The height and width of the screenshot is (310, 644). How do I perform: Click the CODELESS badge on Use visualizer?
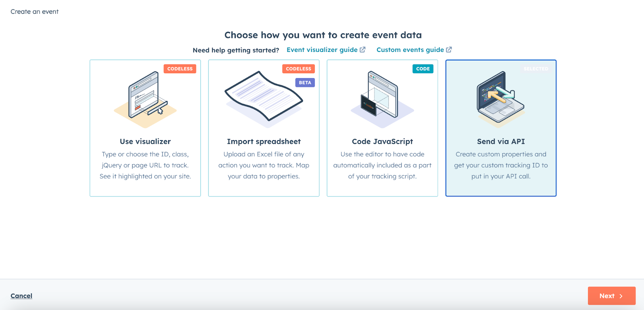tap(180, 69)
